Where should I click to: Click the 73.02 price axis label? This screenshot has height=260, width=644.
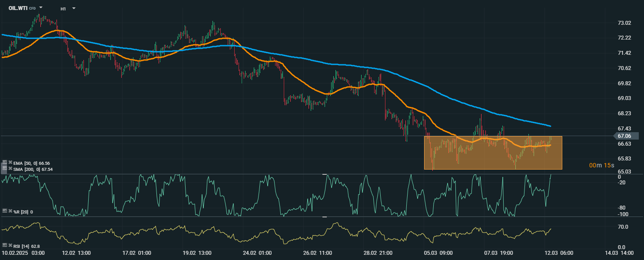click(x=624, y=23)
